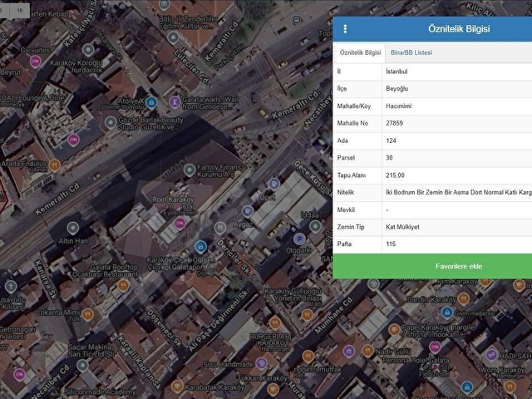The width and height of the screenshot is (532, 399).
Task: Click the Altın Han pin
Action: (x=73, y=229)
